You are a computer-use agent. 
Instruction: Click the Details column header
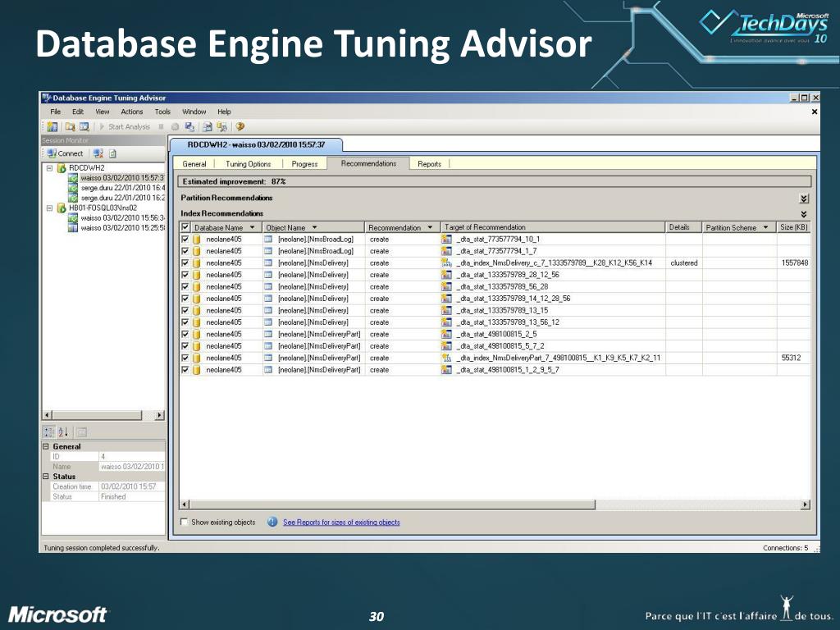(x=683, y=227)
